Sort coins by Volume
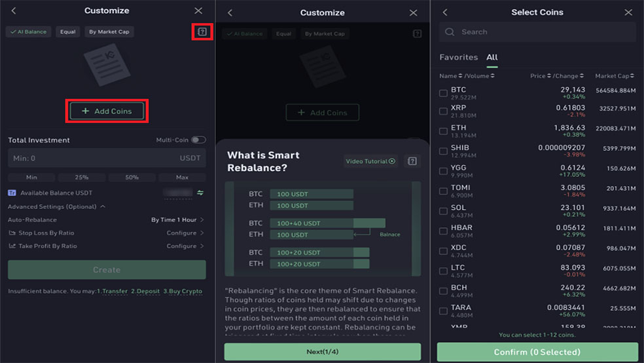Image resolution: width=644 pixels, height=363 pixels. coord(480,76)
